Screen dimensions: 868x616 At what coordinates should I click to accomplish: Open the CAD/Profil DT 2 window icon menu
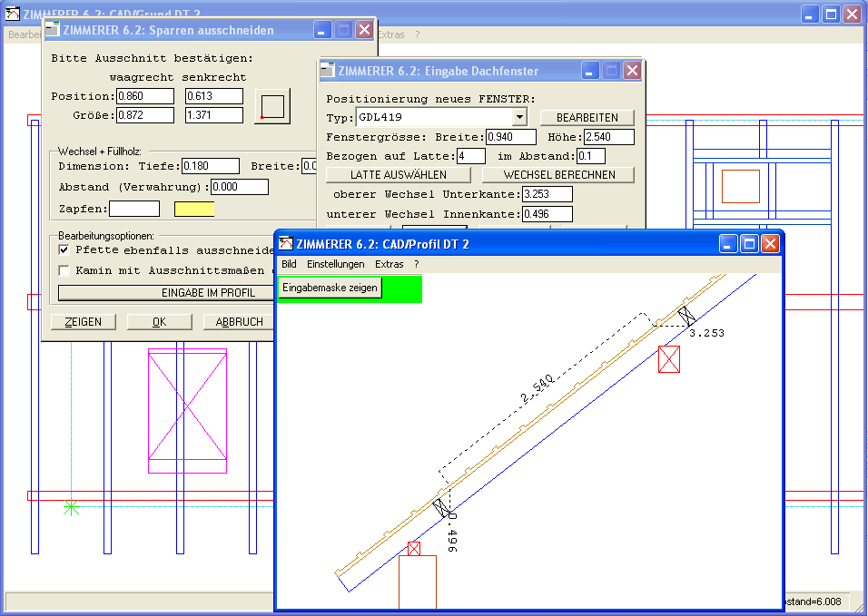point(286,243)
